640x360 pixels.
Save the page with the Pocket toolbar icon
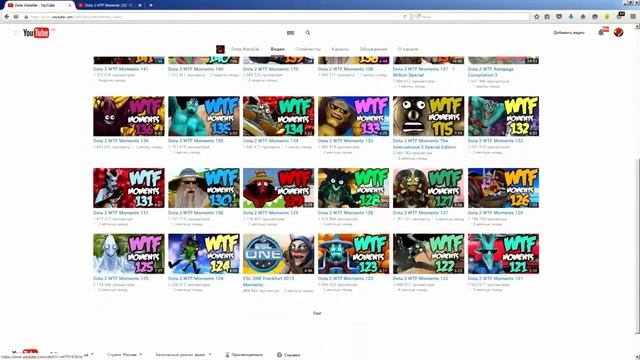559,17
